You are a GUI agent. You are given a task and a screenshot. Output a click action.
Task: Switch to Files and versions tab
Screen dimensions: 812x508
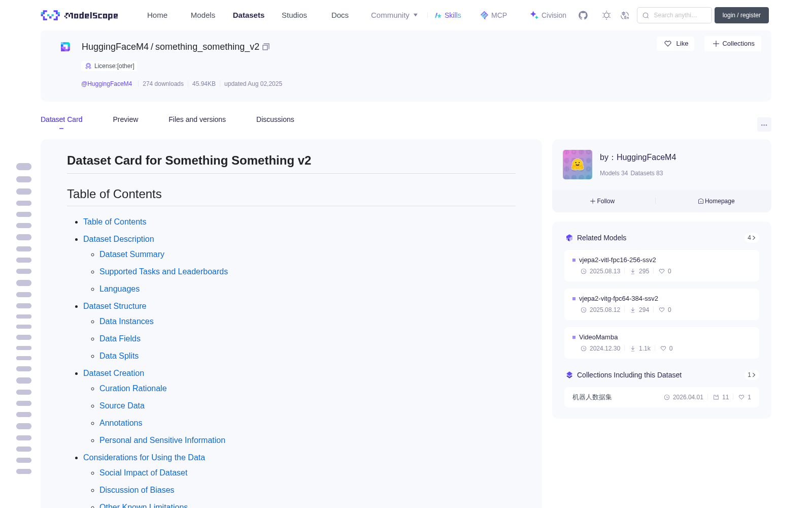pyautogui.click(x=197, y=119)
